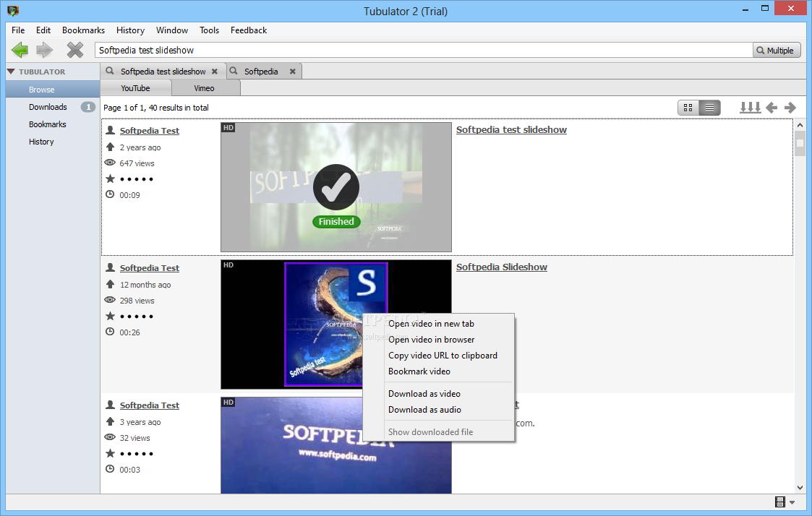
Task: Stop loading with the X toolbar icon
Action: 75,50
